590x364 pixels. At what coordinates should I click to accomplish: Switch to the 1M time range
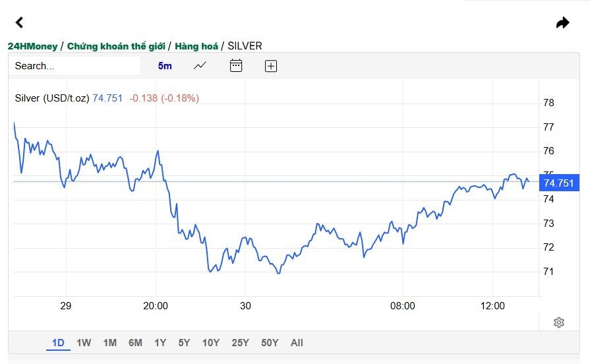(x=110, y=342)
